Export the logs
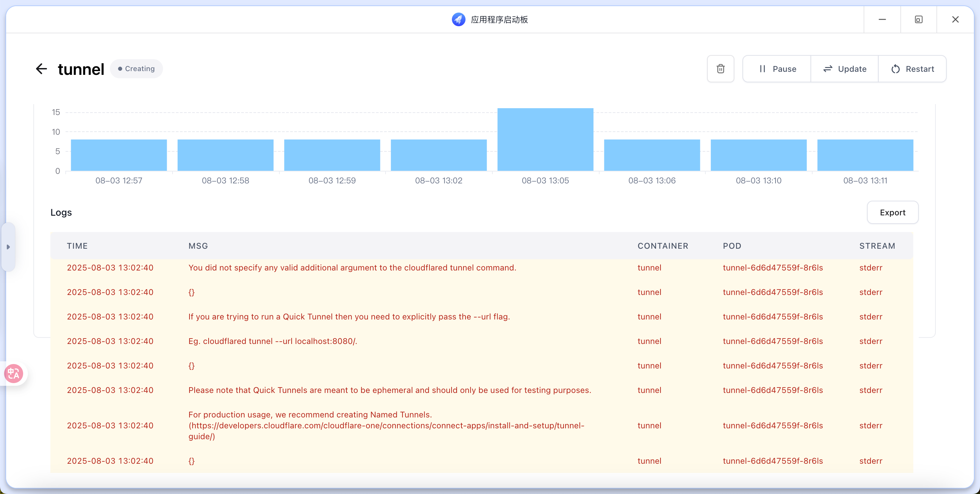Viewport: 980px width, 494px height. (893, 213)
